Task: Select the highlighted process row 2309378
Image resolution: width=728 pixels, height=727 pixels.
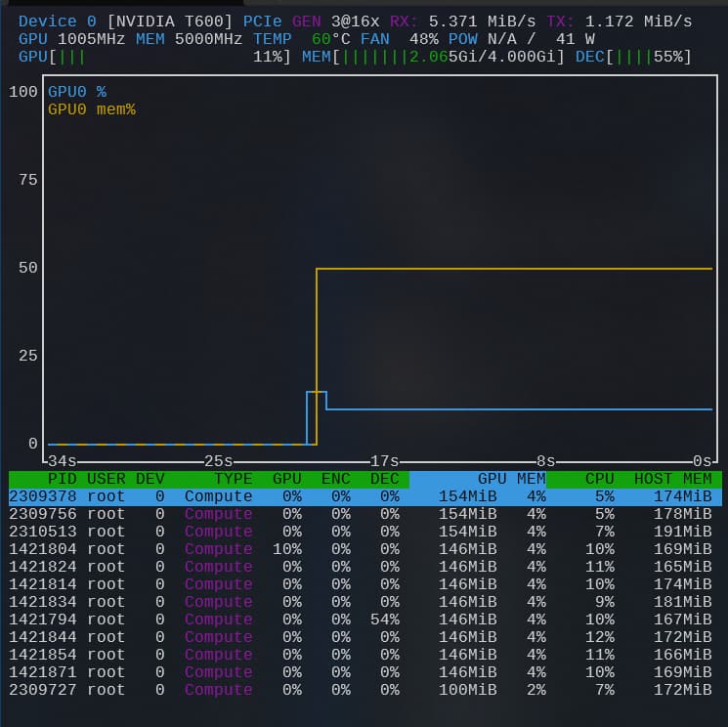Action: 364,496
